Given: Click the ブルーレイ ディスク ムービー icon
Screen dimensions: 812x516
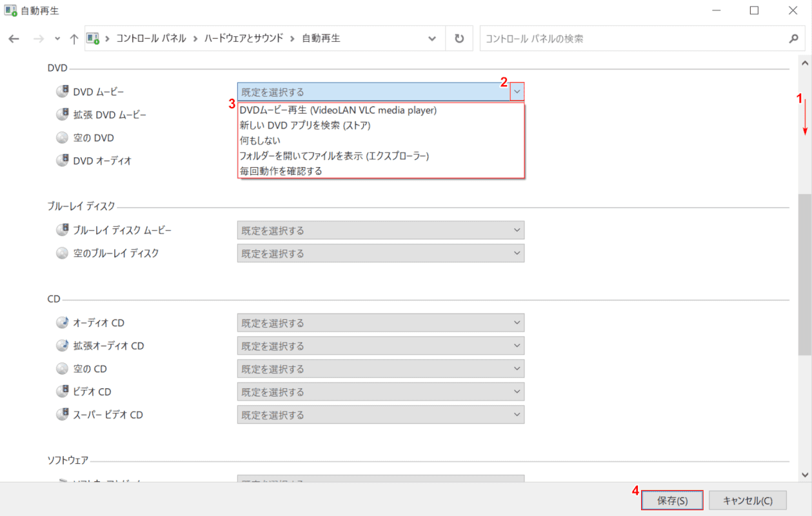Looking at the screenshot, I should tap(62, 230).
